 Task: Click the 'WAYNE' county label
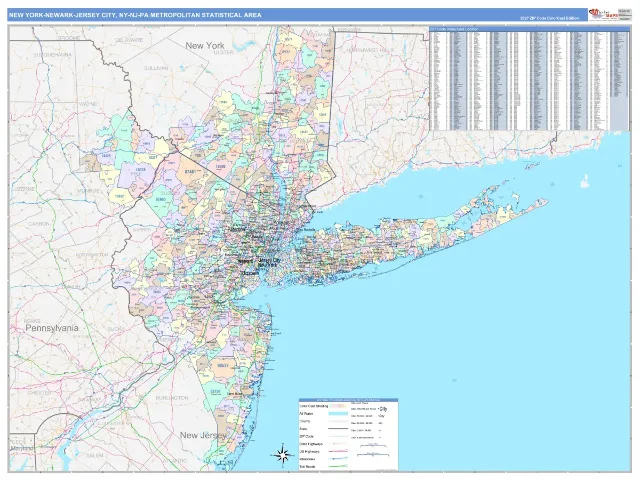pyautogui.click(x=88, y=104)
